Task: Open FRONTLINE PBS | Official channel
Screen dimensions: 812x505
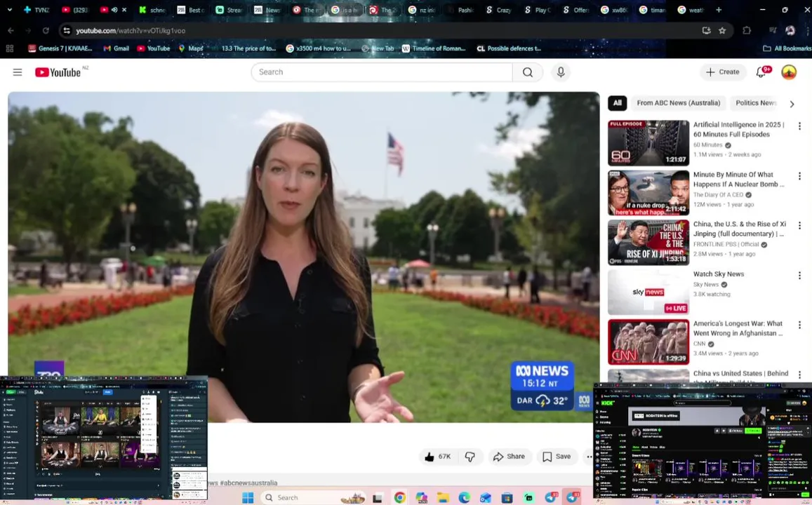Action: 726,245
